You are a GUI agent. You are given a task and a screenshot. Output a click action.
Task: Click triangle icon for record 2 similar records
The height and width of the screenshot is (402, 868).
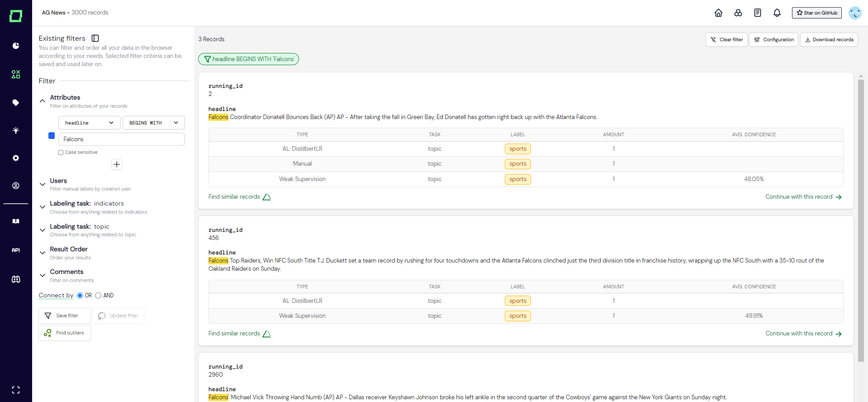[x=266, y=197]
